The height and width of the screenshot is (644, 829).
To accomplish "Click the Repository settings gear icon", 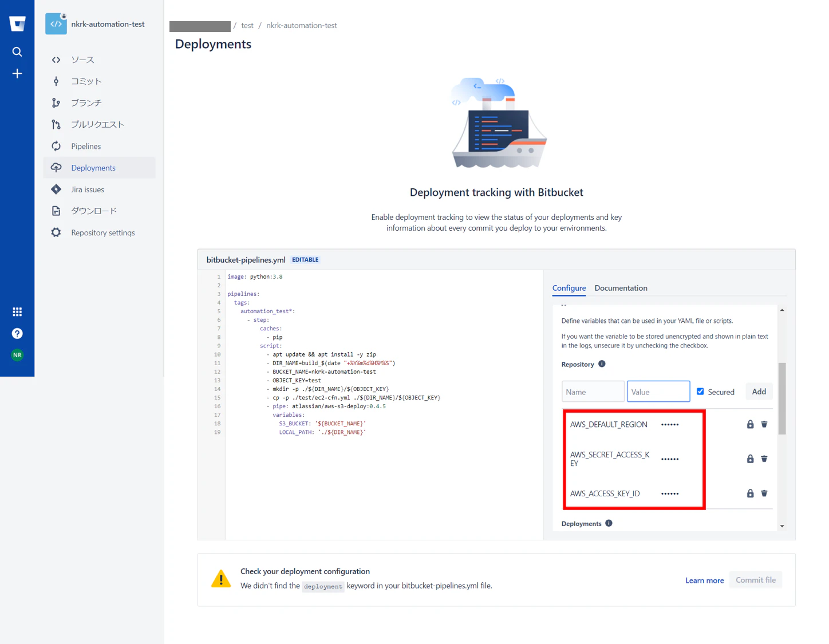I will click(56, 232).
